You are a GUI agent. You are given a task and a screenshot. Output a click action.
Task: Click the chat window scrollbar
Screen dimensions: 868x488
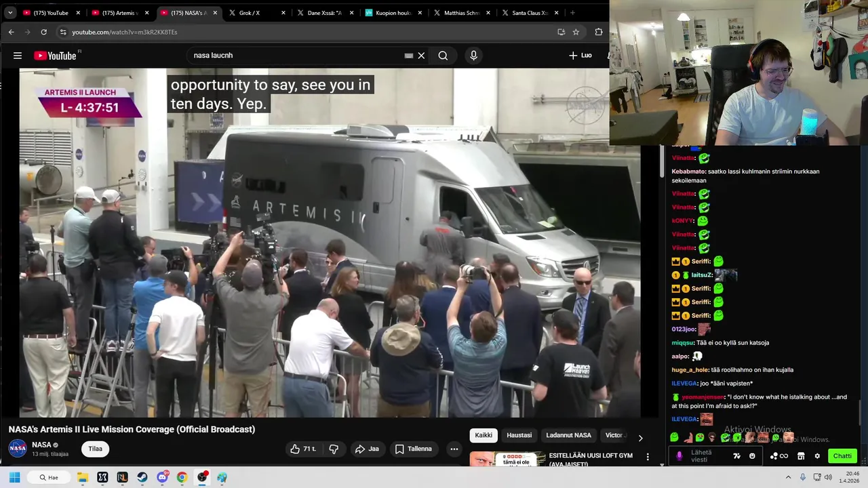[x=861, y=411]
